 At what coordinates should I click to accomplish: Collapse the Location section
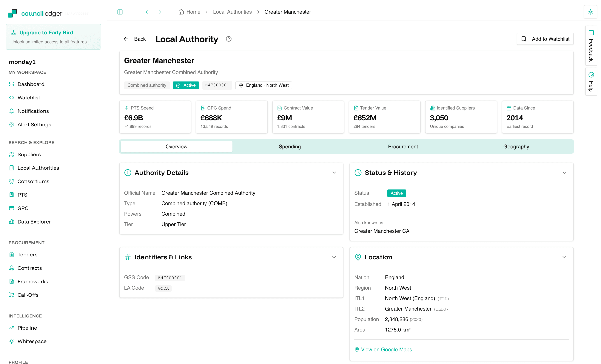(564, 257)
